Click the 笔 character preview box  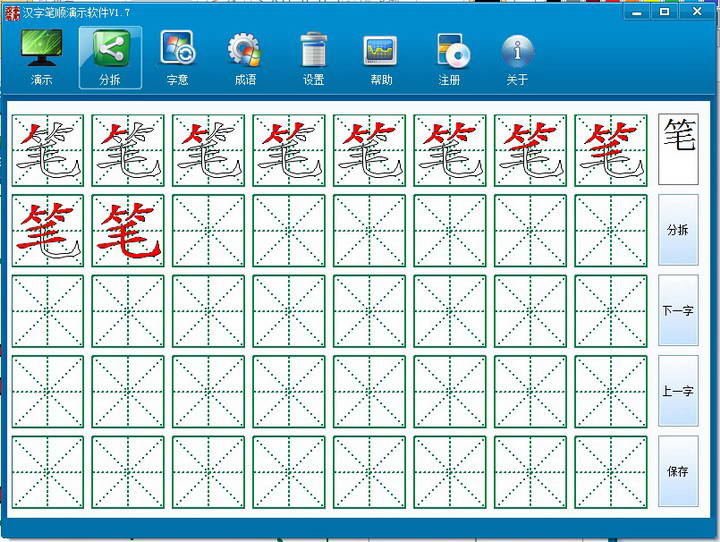[x=678, y=149]
